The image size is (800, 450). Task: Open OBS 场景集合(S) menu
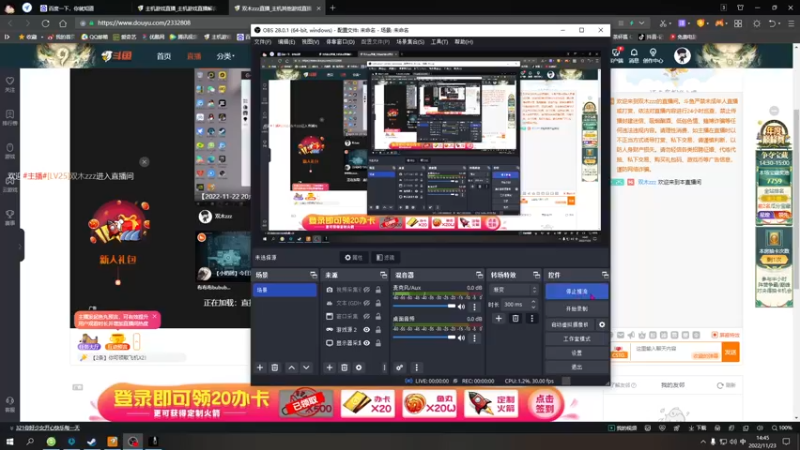[x=410, y=42]
